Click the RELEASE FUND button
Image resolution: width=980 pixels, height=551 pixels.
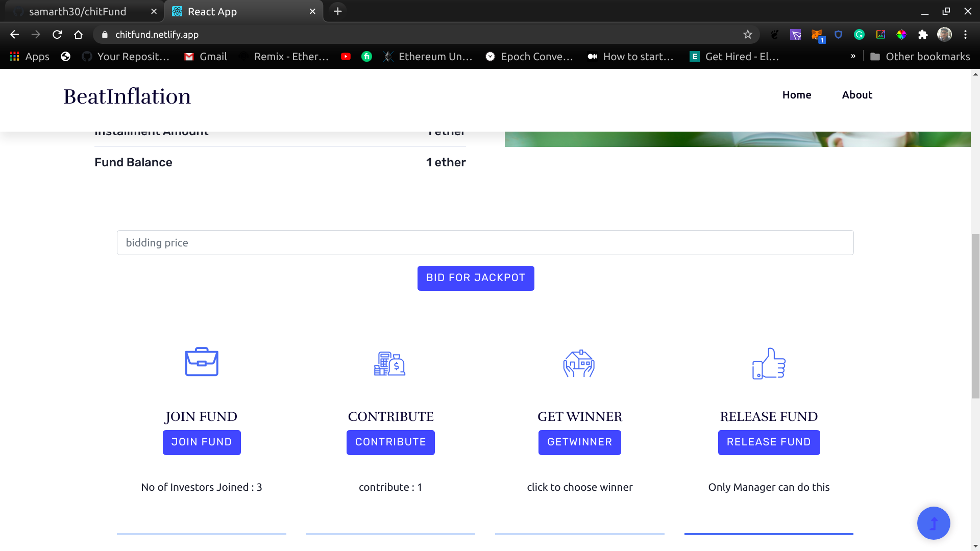coord(769,442)
